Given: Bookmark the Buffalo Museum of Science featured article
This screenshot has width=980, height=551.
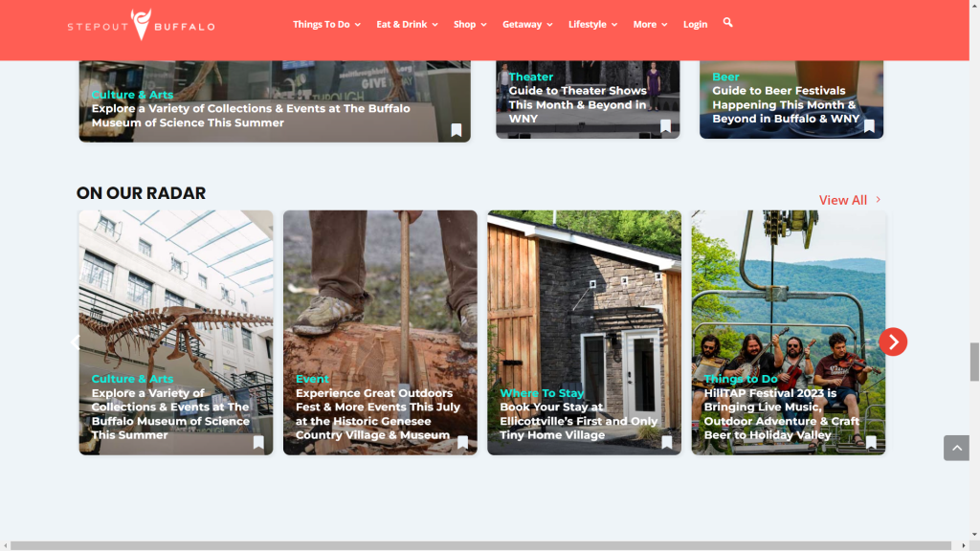Looking at the screenshot, I should coord(457,130).
